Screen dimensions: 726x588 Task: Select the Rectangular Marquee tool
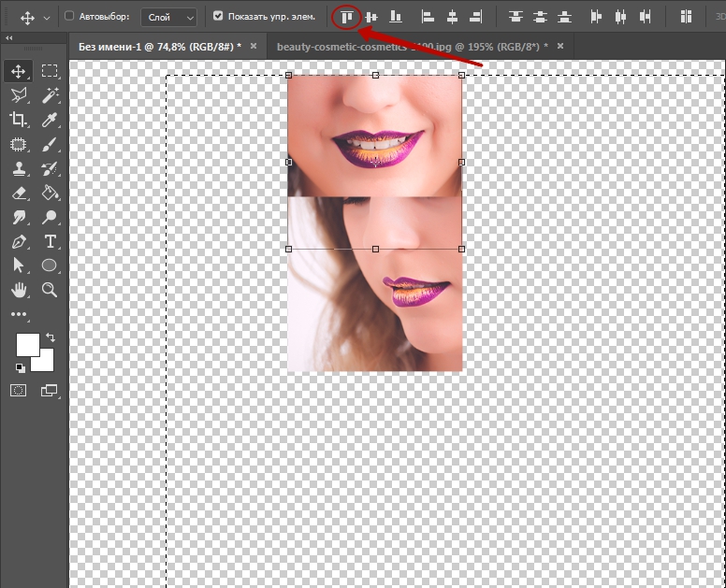point(50,71)
